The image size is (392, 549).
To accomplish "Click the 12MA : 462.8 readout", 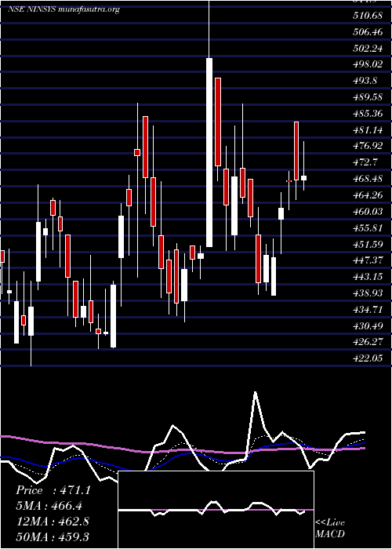I will [x=53, y=522].
